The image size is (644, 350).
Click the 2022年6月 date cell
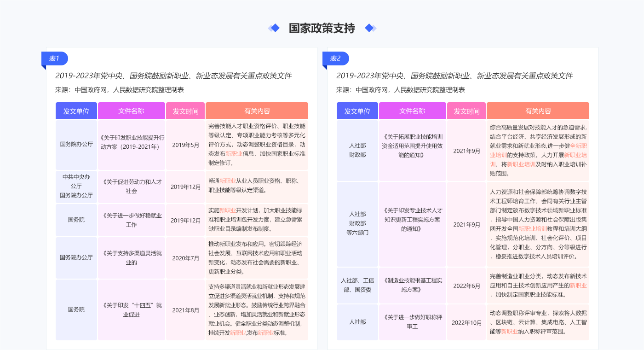coord(466,286)
